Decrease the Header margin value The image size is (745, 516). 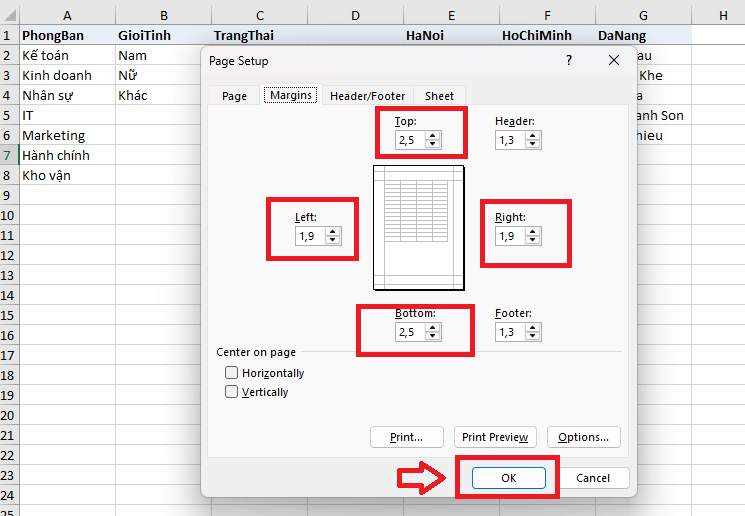click(x=533, y=144)
